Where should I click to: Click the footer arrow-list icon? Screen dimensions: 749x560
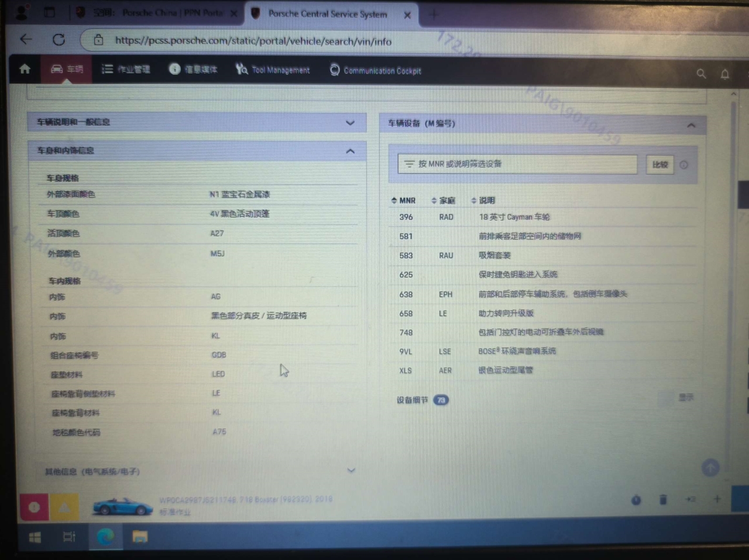(690, 499)
